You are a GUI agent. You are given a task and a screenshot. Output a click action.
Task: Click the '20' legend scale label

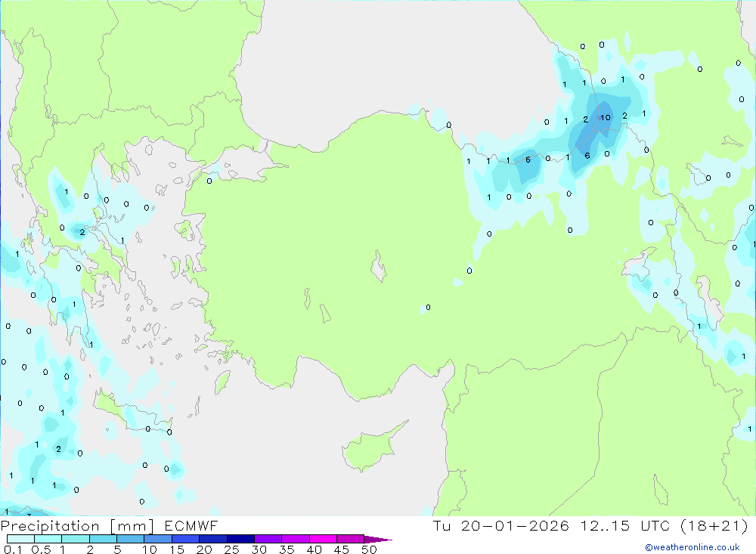pos(204,549)
